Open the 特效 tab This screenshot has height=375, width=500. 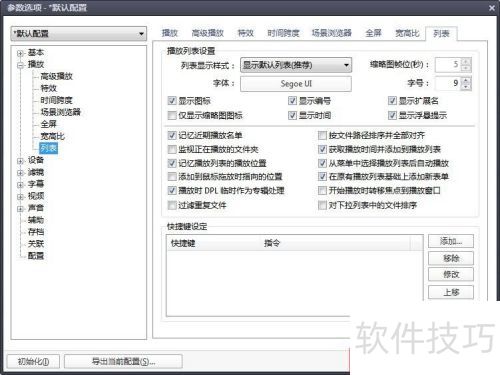(246, 33)
